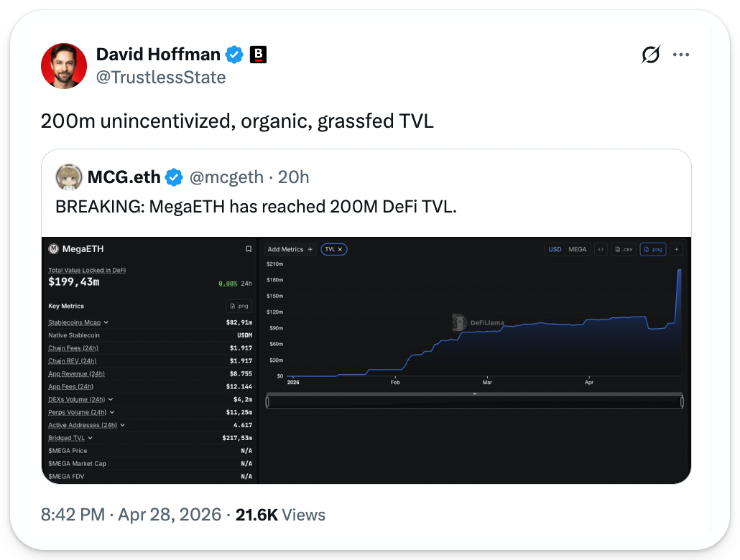The width and height of the screenshot is (740, 560).
Task: Click David Hoffman's profile avatar
Action: 65,65
